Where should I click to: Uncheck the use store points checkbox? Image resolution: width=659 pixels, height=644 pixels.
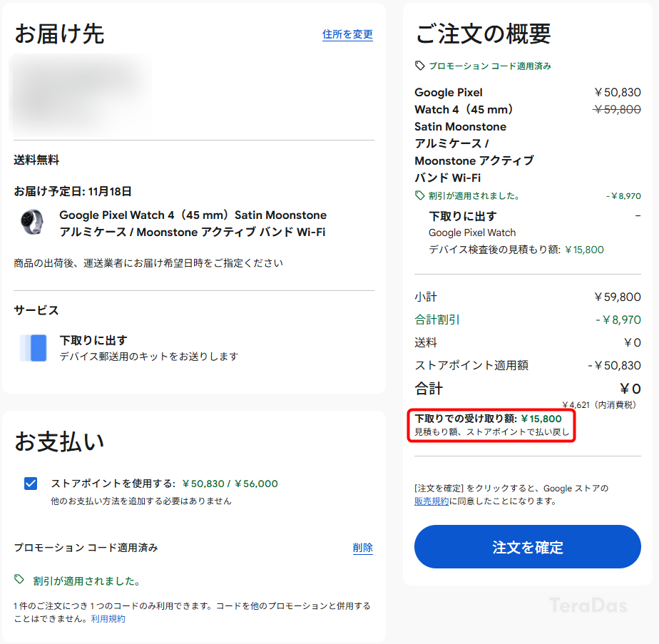click(x=31, y=484)
